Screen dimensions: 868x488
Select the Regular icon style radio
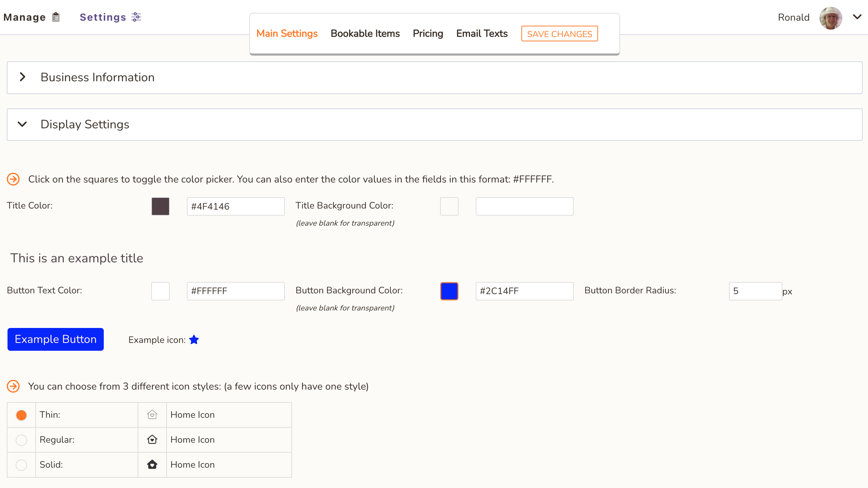tap(21, 440)
